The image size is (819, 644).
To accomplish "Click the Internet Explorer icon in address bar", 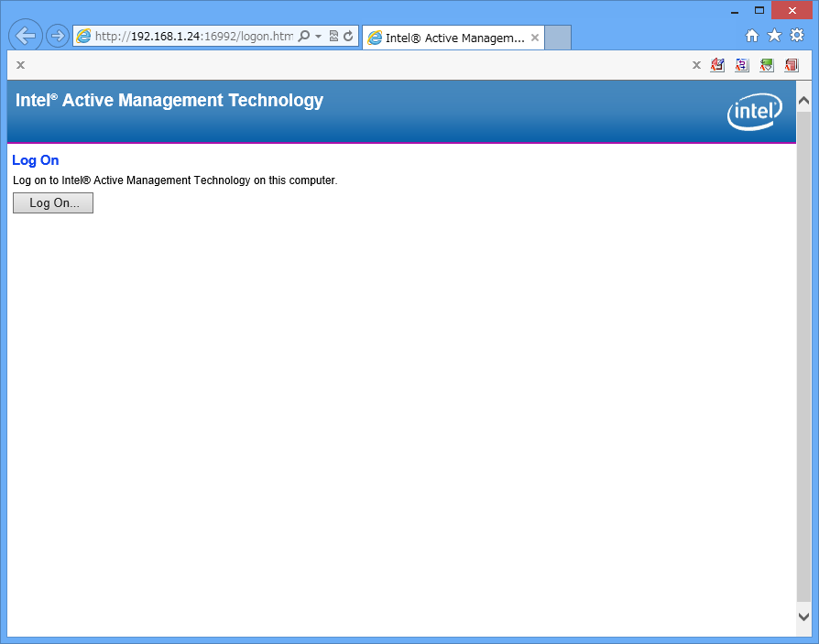I will [83, 36].
